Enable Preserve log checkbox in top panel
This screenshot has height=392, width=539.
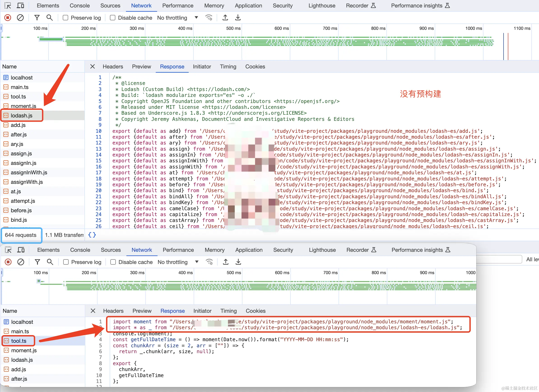(x=65, y=18)
